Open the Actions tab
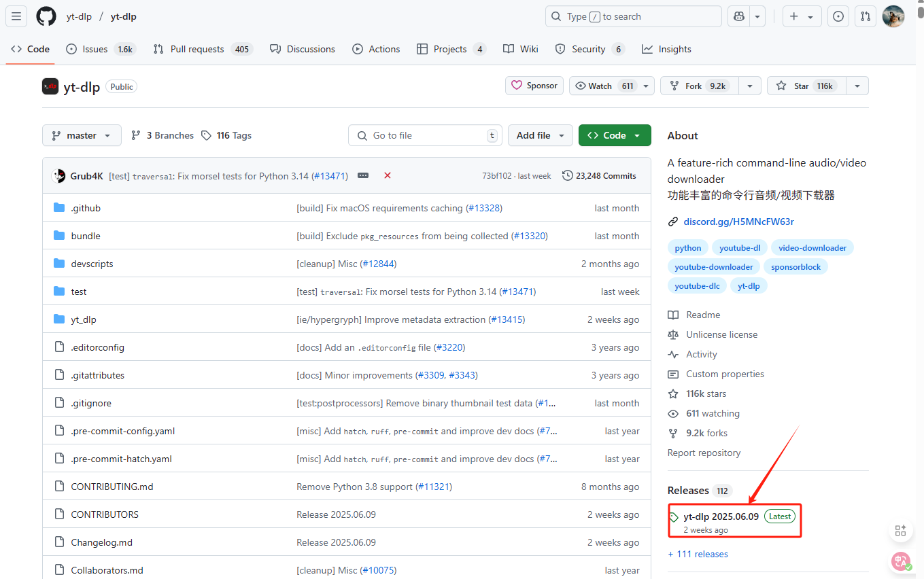924x579 pixels. [x=376, y=49]
